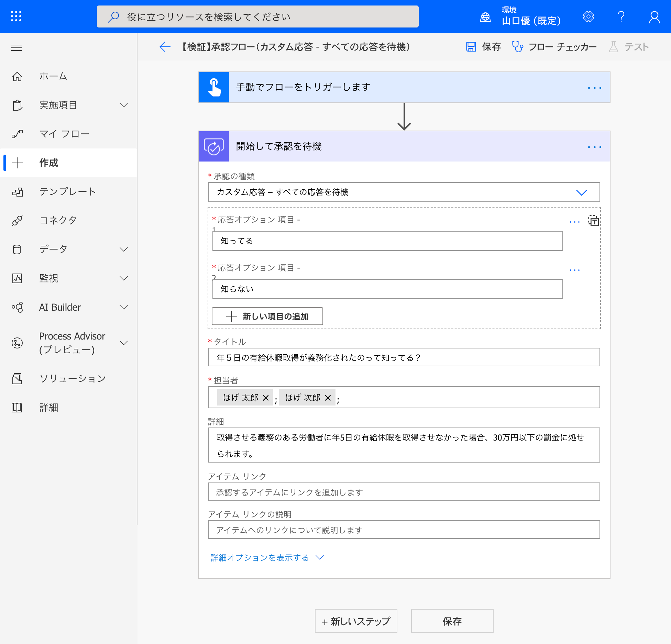The image size is (671, 644).
Task: Open the environment switcher icon
Action: (x=485, y=16)
